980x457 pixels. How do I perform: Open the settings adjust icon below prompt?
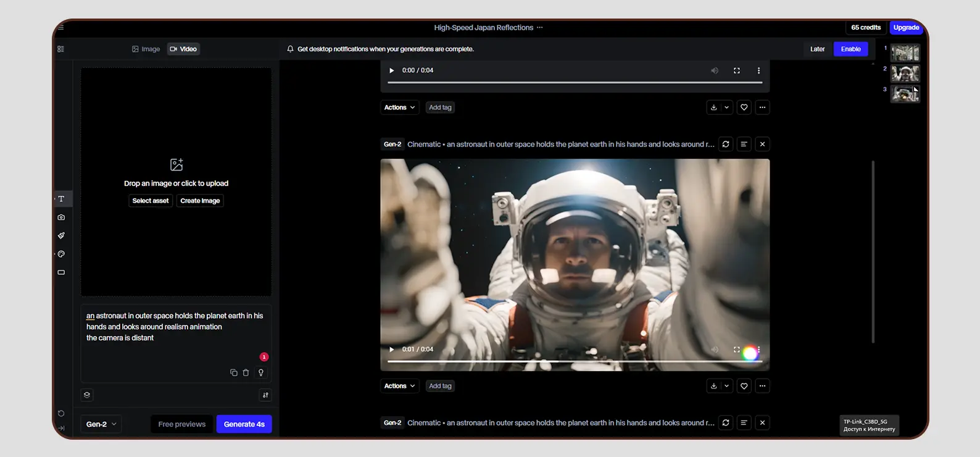265,395
